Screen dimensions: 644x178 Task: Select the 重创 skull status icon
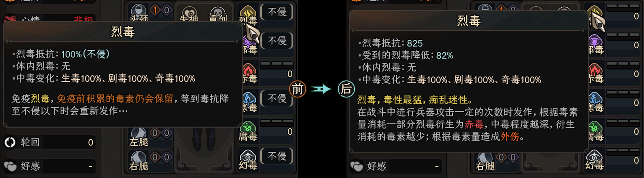(218, 13)
